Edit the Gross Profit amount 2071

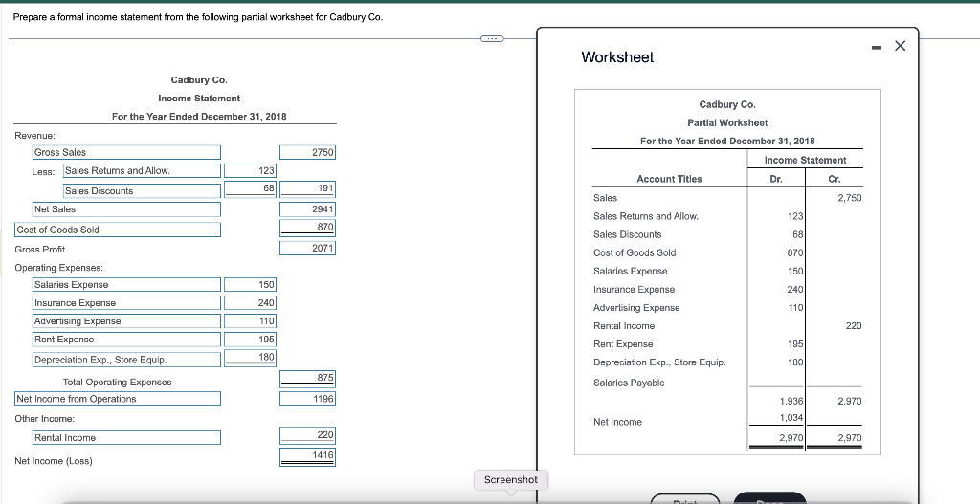(x=307, y=248)
